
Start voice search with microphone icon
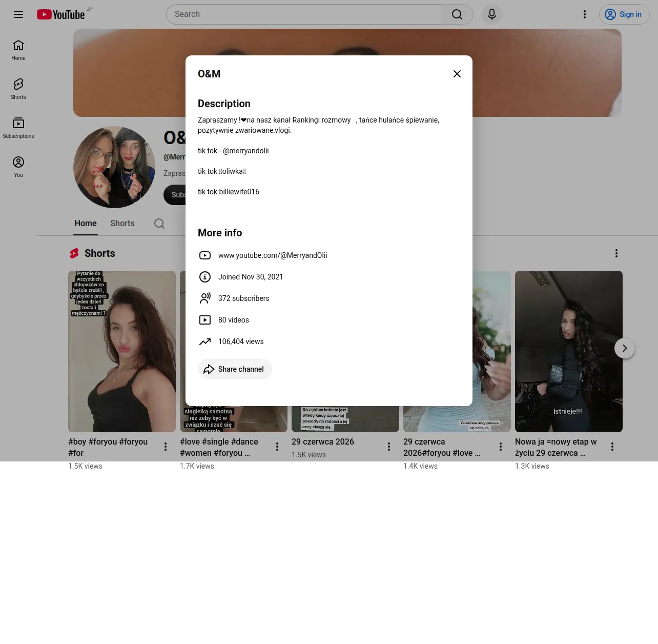coord(492,14)
